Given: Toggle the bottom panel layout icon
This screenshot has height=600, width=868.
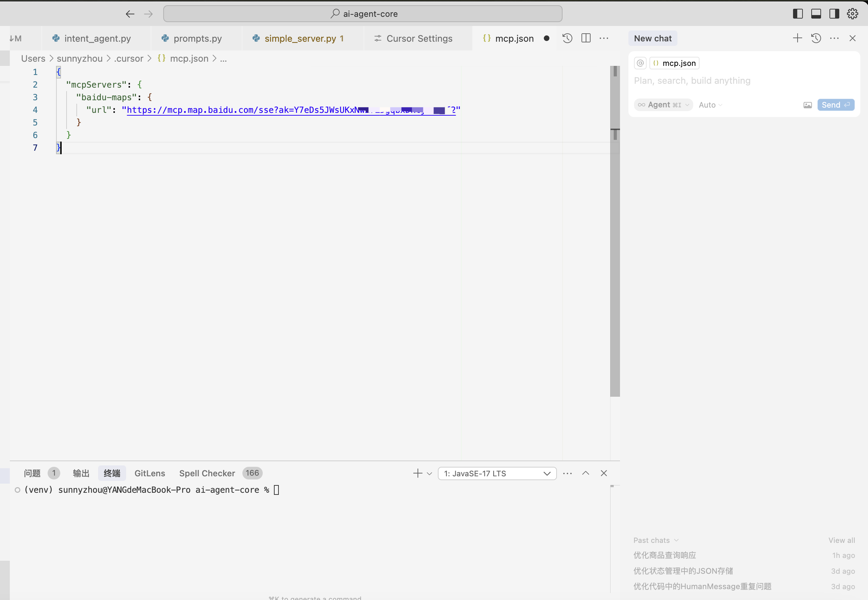Looking at the screenshot, I should tap(816, 14).
